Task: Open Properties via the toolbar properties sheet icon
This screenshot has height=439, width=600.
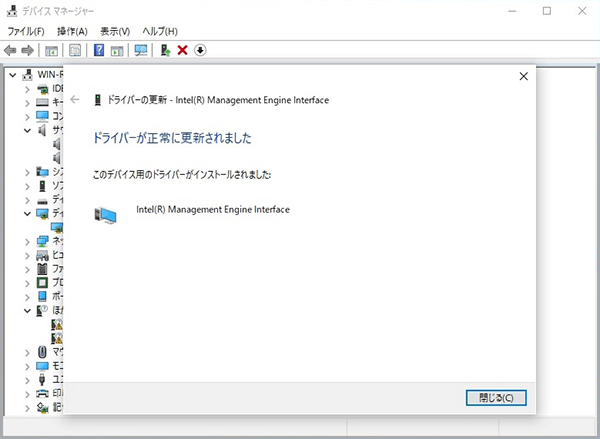Action: [75, 50]
